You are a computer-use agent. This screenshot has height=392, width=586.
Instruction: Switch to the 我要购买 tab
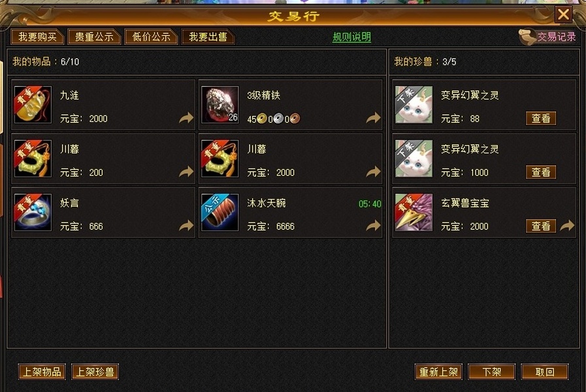coord(37,37)
